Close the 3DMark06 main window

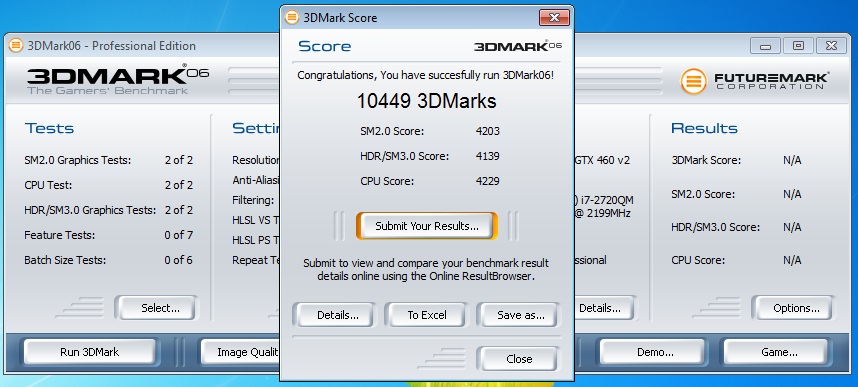coord(831,46)
